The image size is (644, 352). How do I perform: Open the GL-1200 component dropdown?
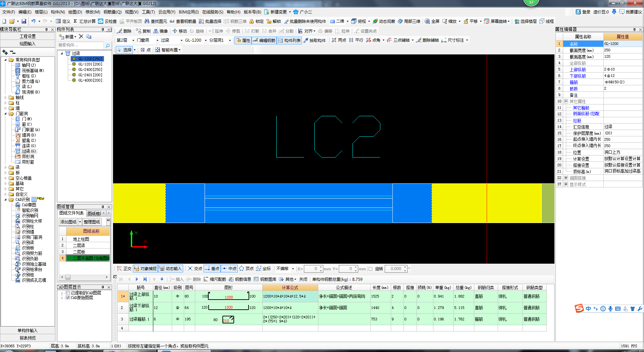click(206, 40)
